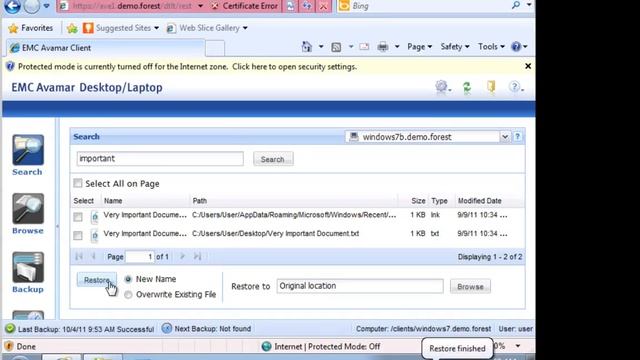Open the blue Help question mark menu
Image resolution: width=640 pixels, height=360 pixels.
pyautogui.click(x=519, y=47)
